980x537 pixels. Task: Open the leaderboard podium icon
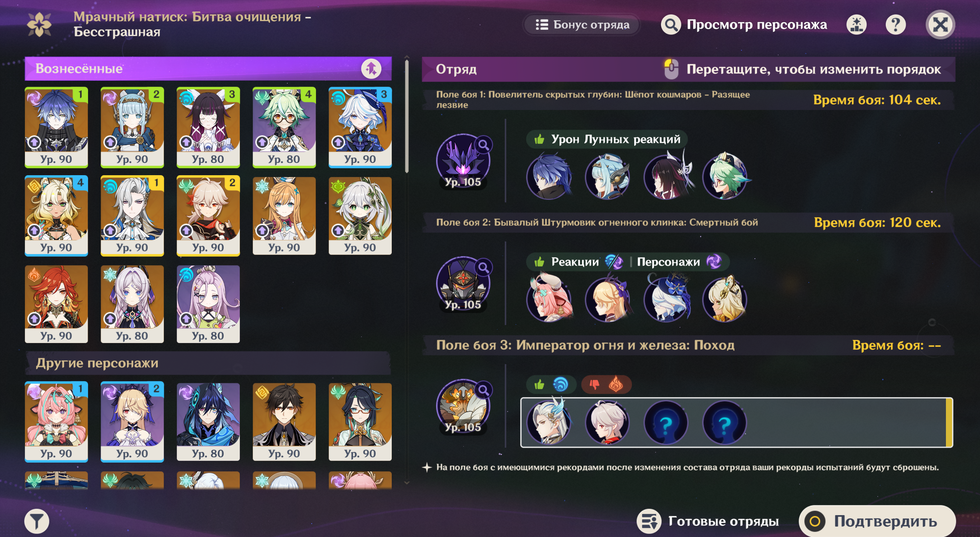pyautogui.click(x=857, y=25)
